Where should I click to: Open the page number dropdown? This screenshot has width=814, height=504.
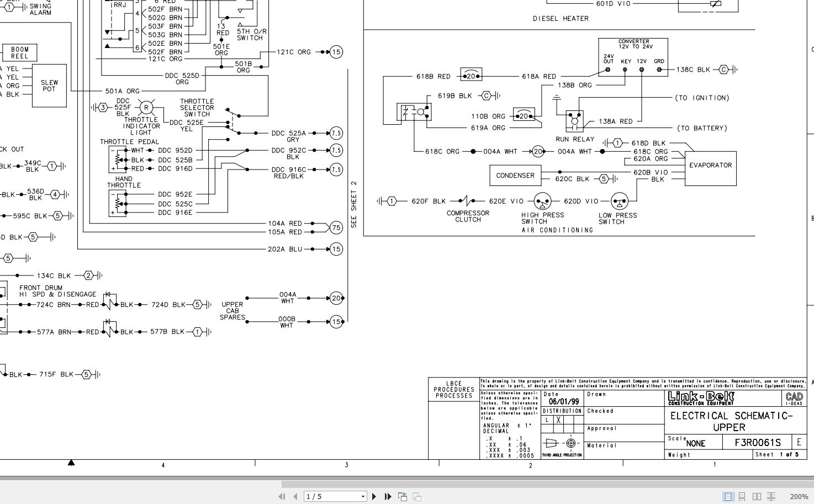[x=362, y=496]
